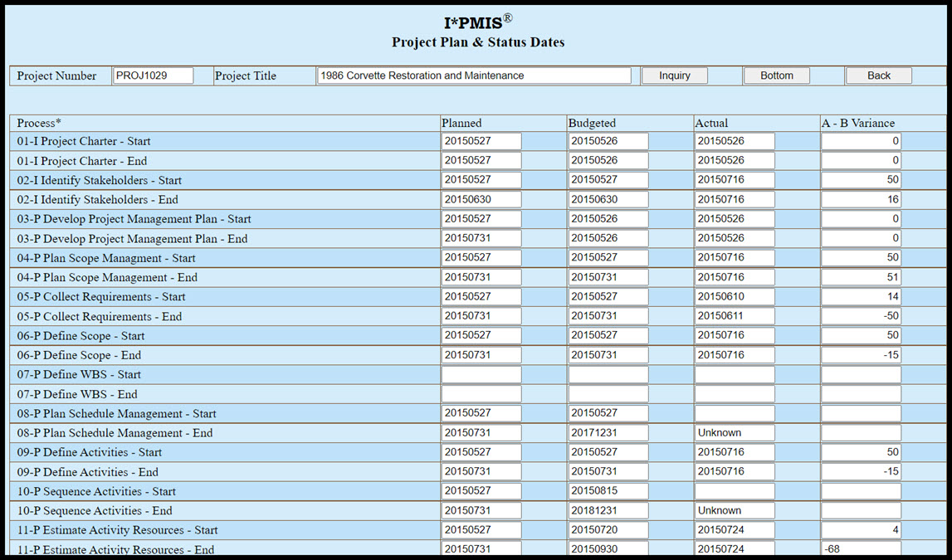This screenshot has width=952, height=560.
Task: Edit Budgeted date for Project Charter End
Action: [x=608, y=161]
